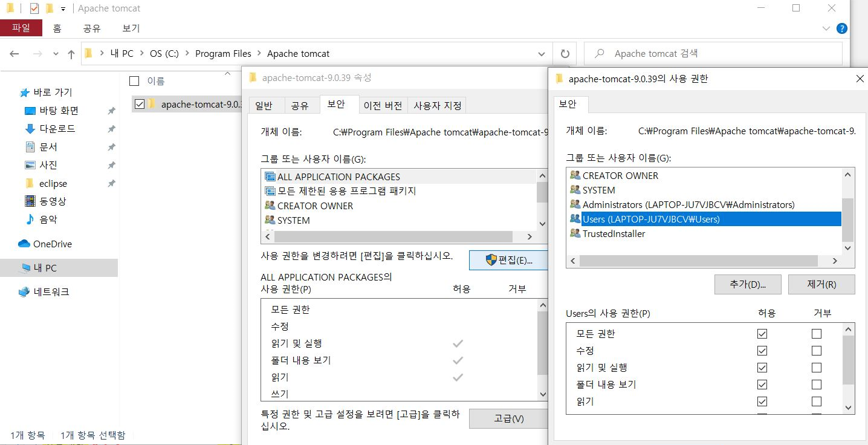868x445 pixels.
Task: Switch to the 공유 tab in properties dialog
Action: point(300,105)
